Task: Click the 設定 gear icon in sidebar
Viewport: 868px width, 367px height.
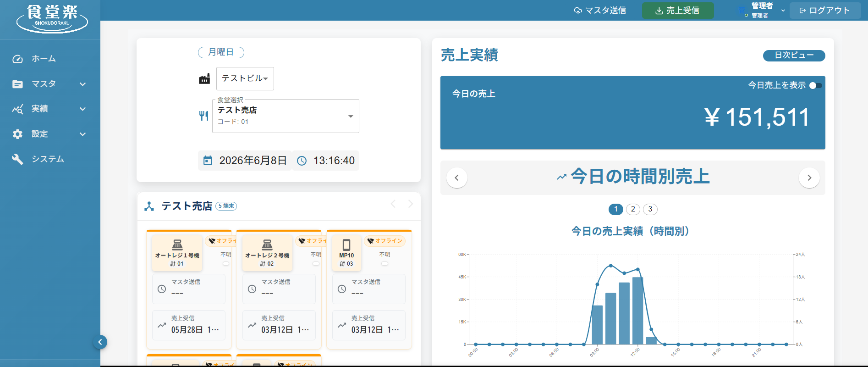Action: 17,134
